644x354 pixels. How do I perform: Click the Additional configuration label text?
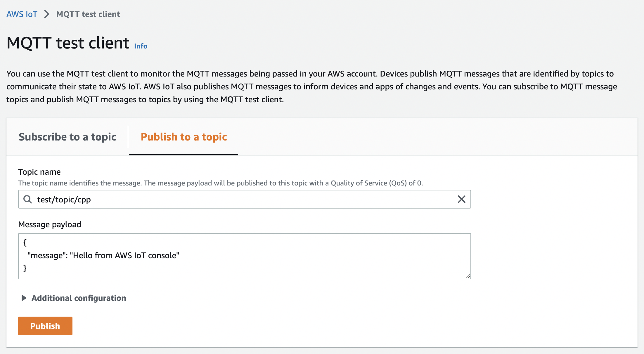[78, 298]
